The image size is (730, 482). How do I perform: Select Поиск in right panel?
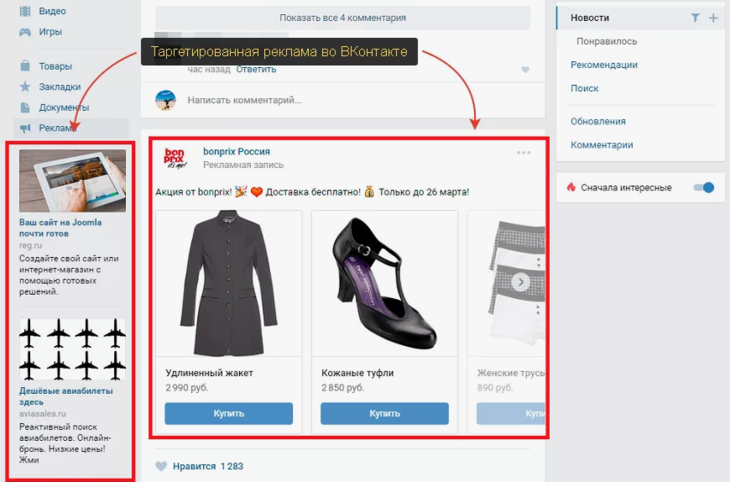tap(585, 88)
